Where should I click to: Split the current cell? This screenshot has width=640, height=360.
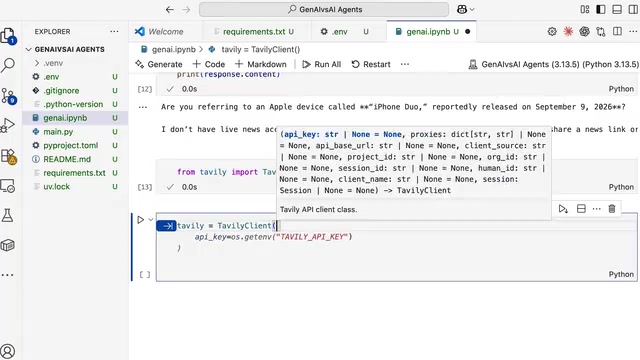pyautogui.click(x=581, y=209)
